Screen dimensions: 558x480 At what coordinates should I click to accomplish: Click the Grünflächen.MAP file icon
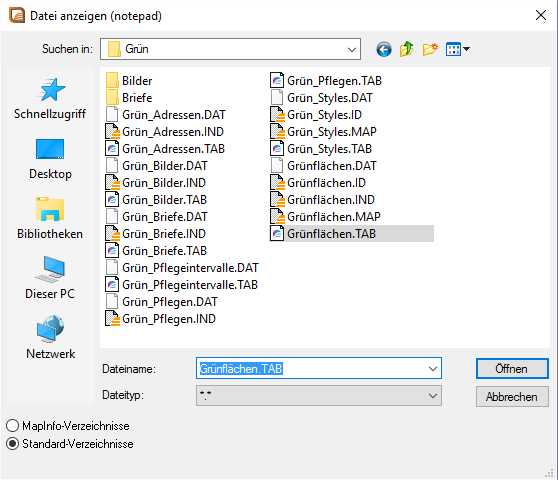[277, 217]
